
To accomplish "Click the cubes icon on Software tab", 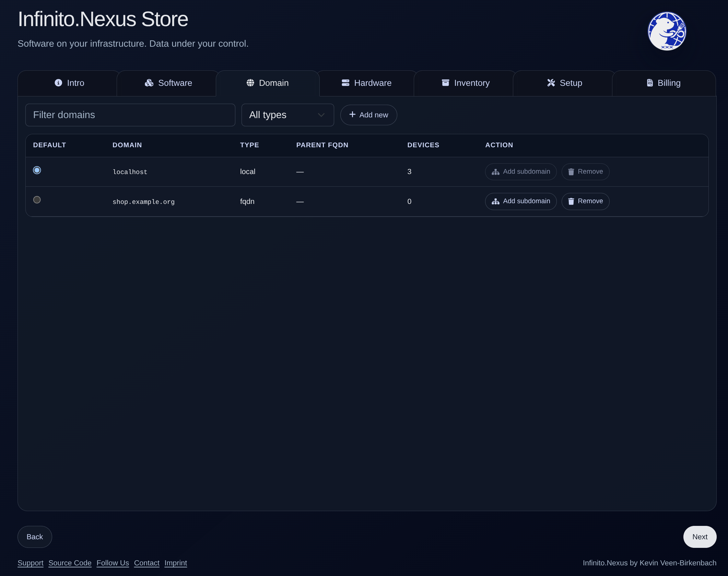I will pos(149,83).
